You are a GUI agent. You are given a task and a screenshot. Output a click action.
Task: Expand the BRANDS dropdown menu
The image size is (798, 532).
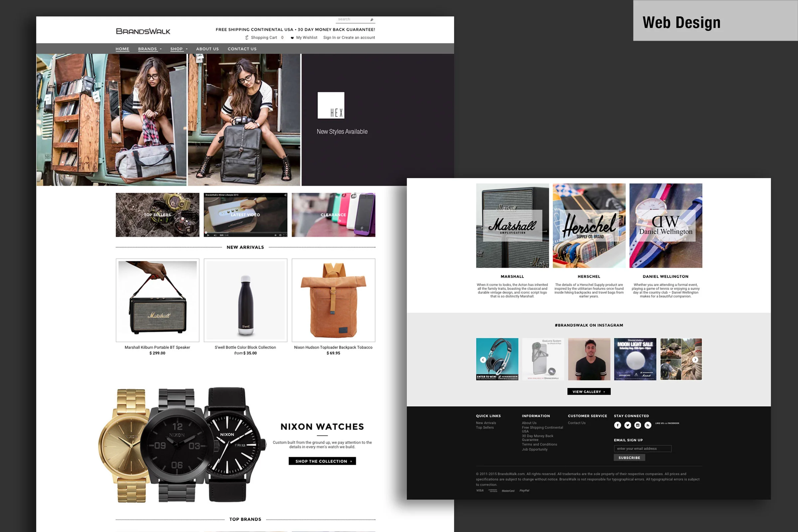click(150, 49)
